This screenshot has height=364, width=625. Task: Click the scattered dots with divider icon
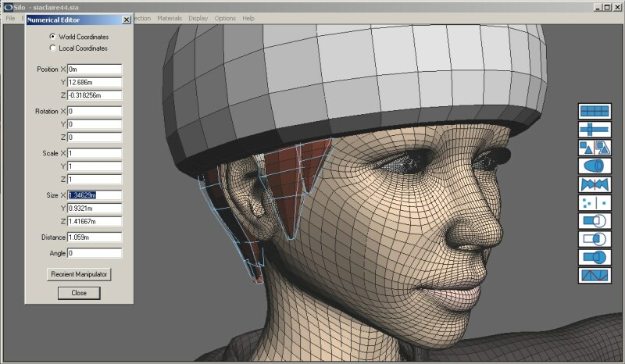coord(594,203)
